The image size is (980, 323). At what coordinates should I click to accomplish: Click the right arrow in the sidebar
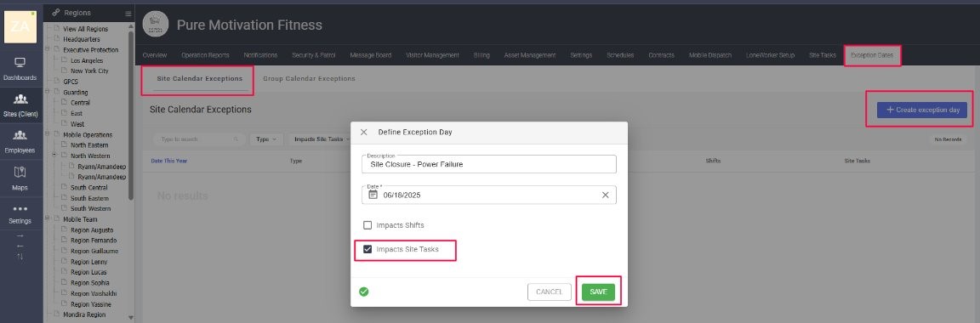pos(20,235)
